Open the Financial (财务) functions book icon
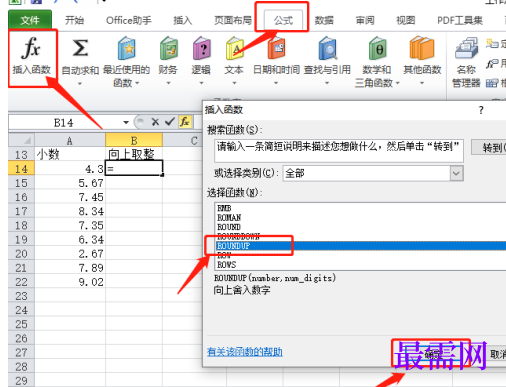Image resolution: width=506 pixels, height=387 pixels. pyautogui.click(x=168, y=49)
